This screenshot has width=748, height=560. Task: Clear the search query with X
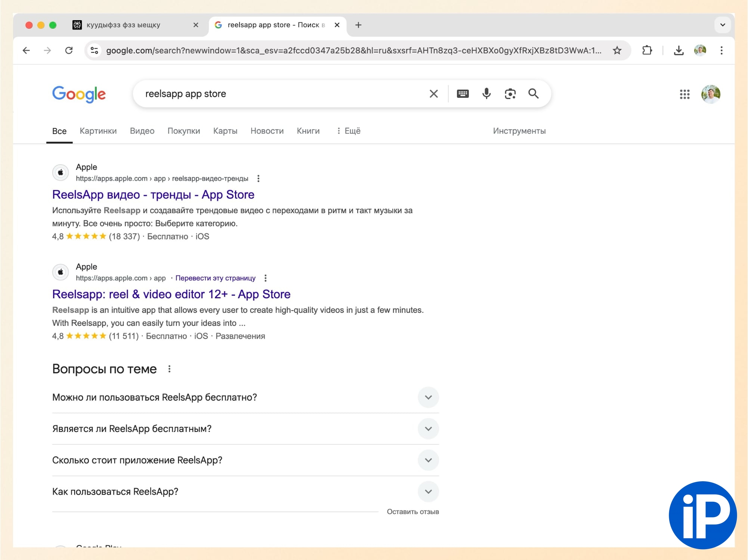pos(433,94)
